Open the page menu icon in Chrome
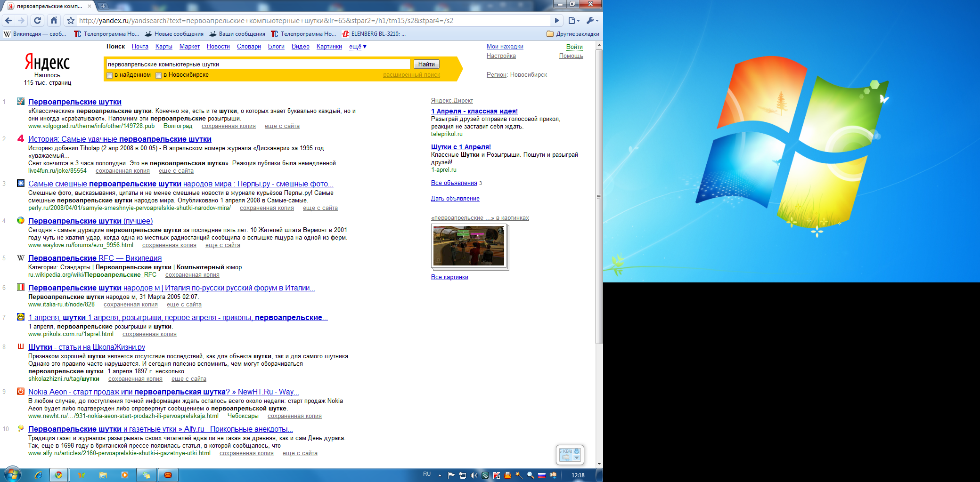Screen dimensions: 980x482 tap(573, 21)
